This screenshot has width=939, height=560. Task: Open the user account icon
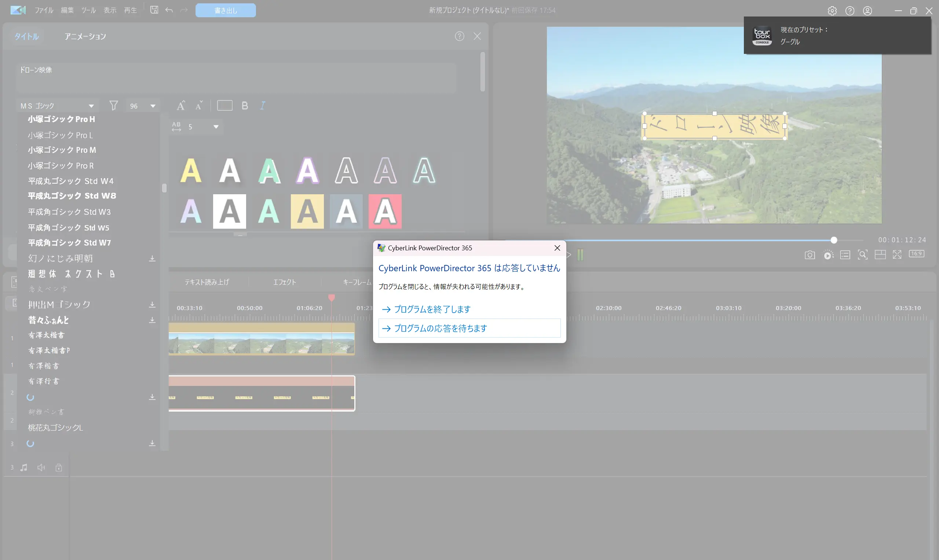coord(867,11)
